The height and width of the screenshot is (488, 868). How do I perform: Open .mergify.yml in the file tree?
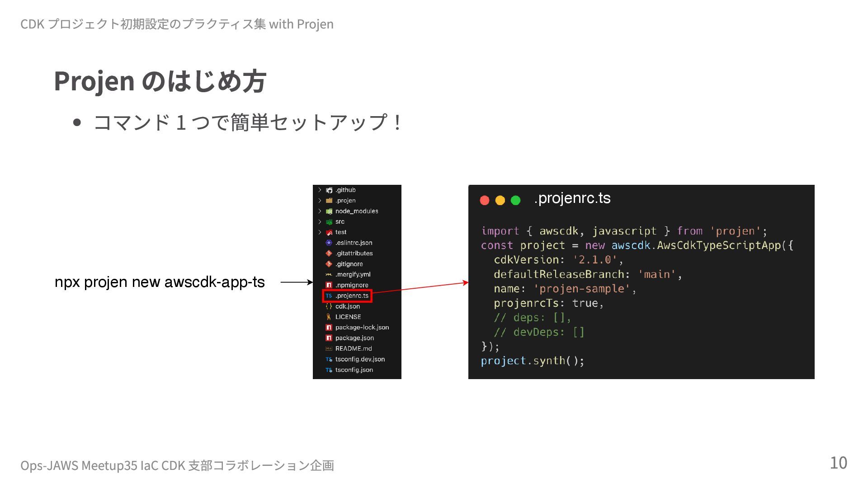tap(353, 274)
